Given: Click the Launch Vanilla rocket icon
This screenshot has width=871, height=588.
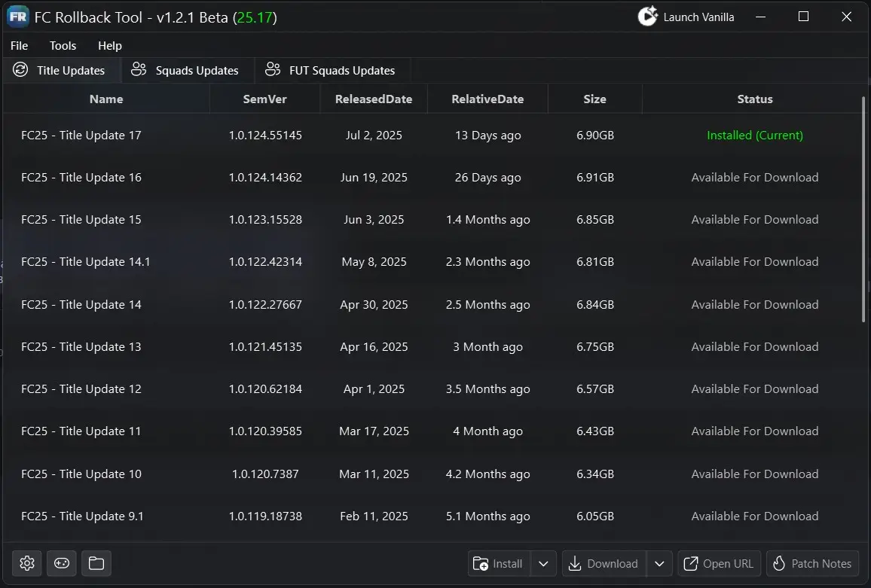Looking at the screenshot, I should (648, 17).
